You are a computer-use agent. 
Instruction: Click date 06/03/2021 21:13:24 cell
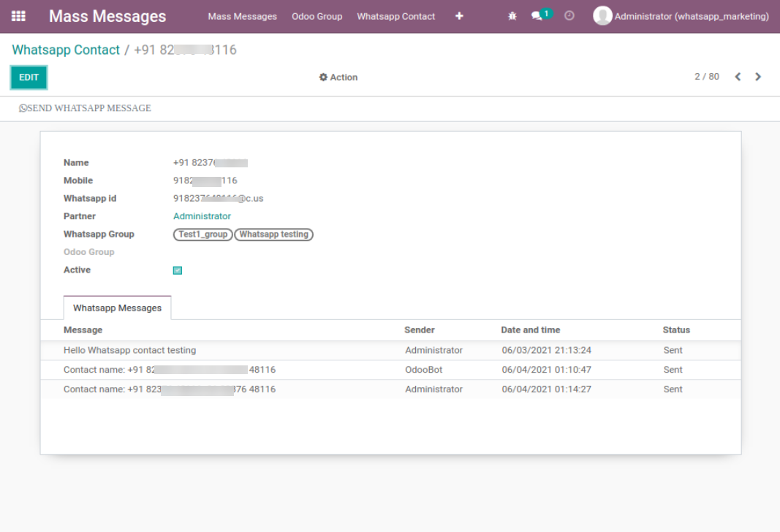coord(546,350)
